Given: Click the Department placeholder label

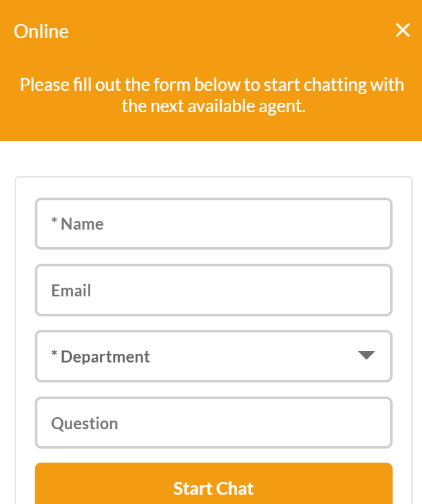Looking at the screenshot, I should 105,357.
